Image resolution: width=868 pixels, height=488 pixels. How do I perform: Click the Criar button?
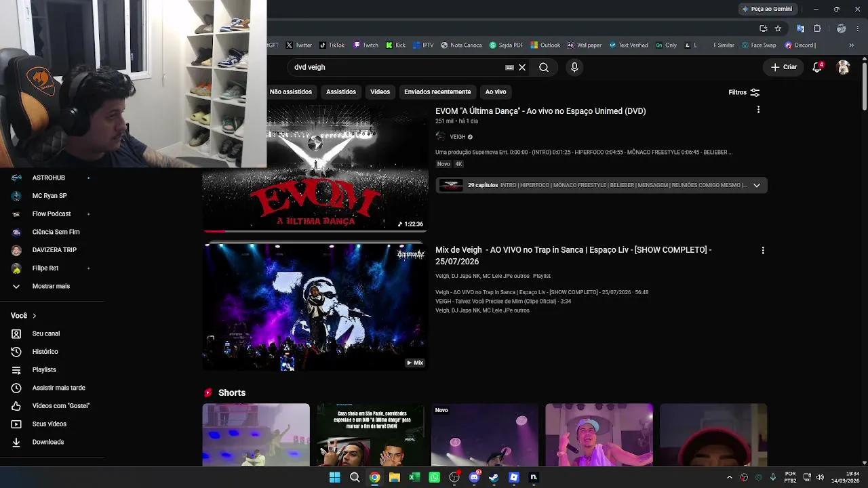click(x=784, y=67)
